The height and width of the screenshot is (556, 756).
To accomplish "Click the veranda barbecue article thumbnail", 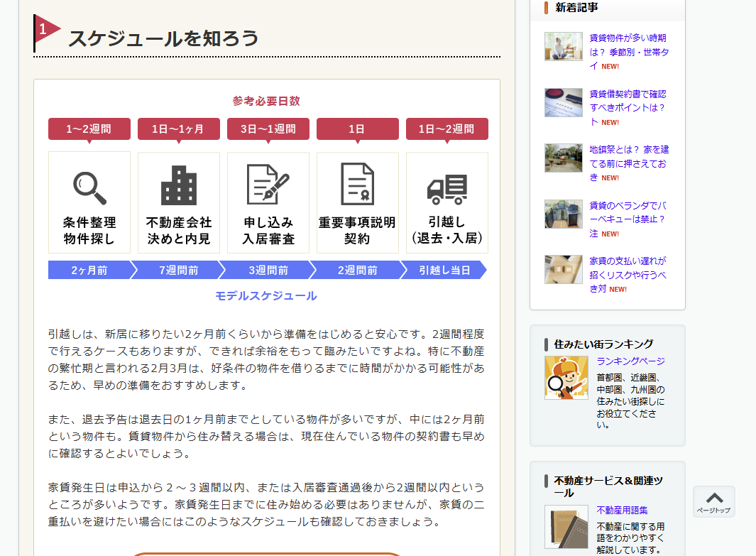I will (x=563, y=213).
